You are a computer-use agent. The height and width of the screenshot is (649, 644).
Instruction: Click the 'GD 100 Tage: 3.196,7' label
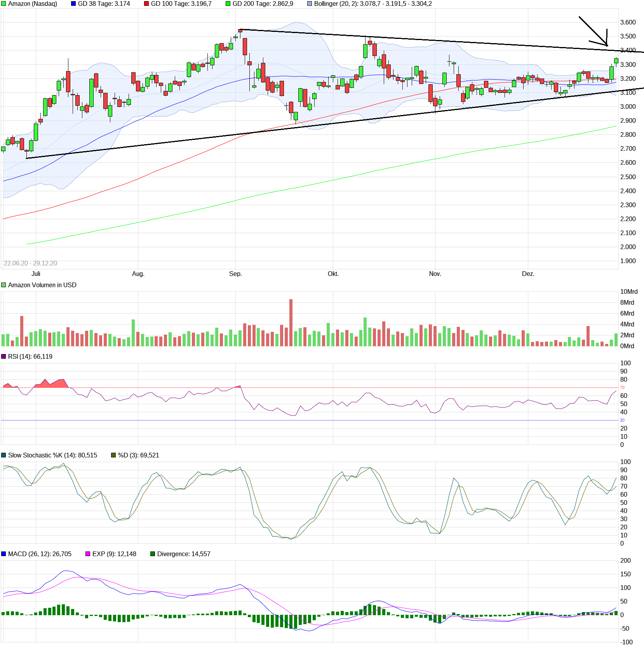coord(181,4)
